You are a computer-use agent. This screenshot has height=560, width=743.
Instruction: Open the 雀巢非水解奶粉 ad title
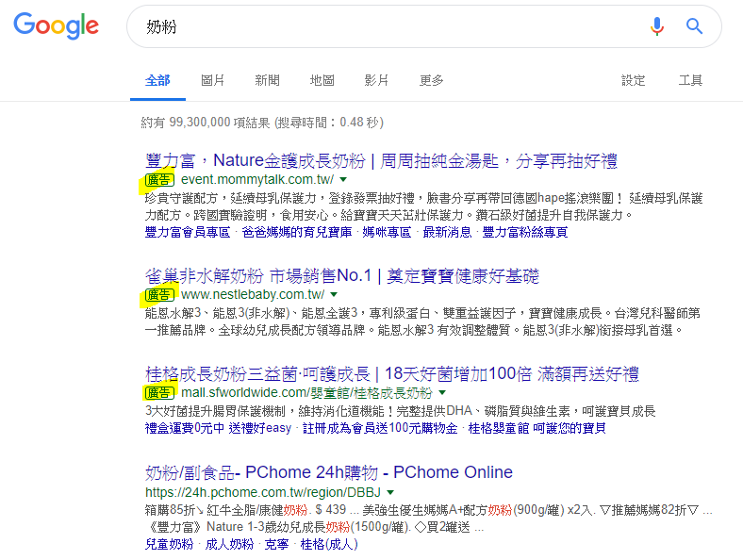tap(342, 276)
